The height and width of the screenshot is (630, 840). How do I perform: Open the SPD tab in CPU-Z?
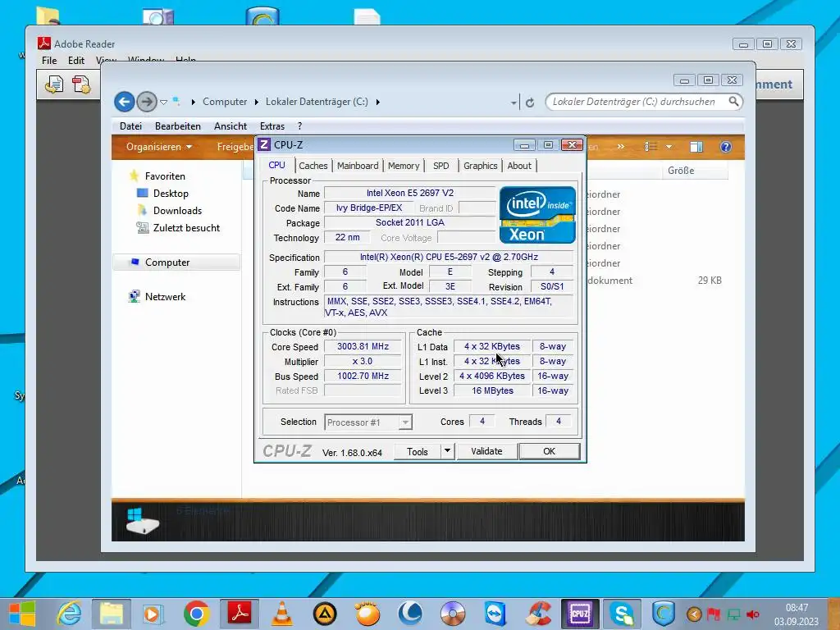point(441,166)
